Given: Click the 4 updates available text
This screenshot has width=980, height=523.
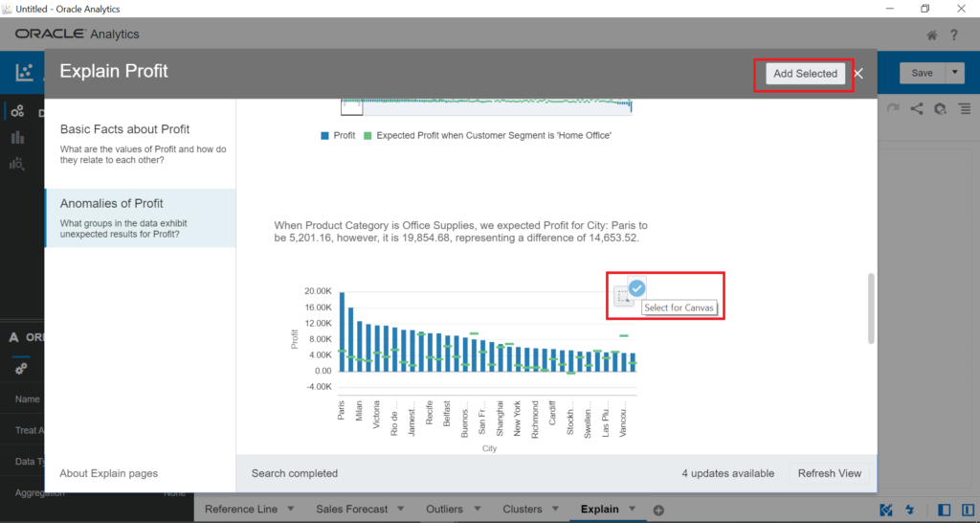Looking at the screenshot, I should (727, 473).
